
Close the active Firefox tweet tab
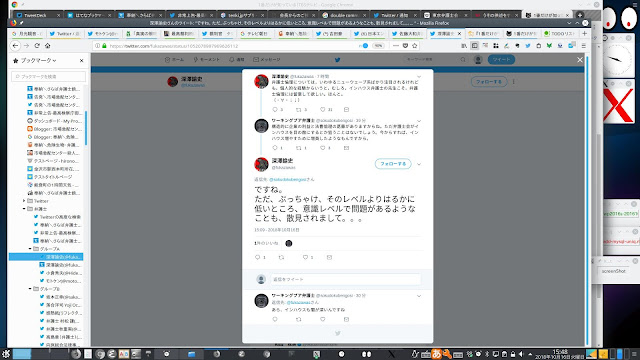pyautogui.click(x=459, y=33)
